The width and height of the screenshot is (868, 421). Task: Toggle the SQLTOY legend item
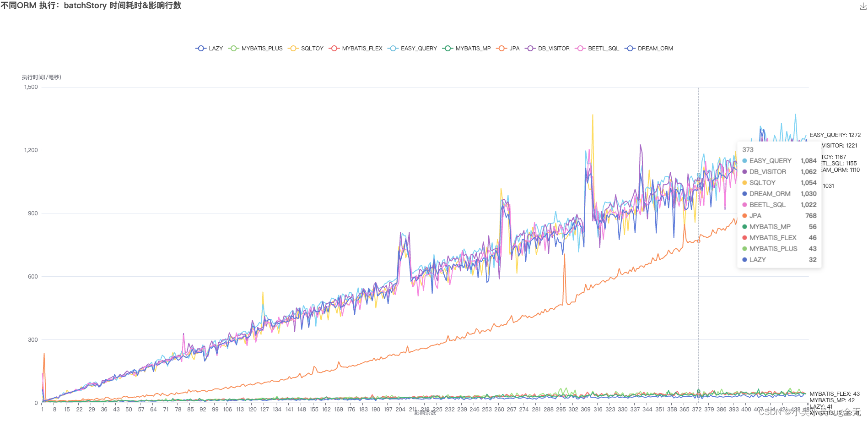[306, 49]
